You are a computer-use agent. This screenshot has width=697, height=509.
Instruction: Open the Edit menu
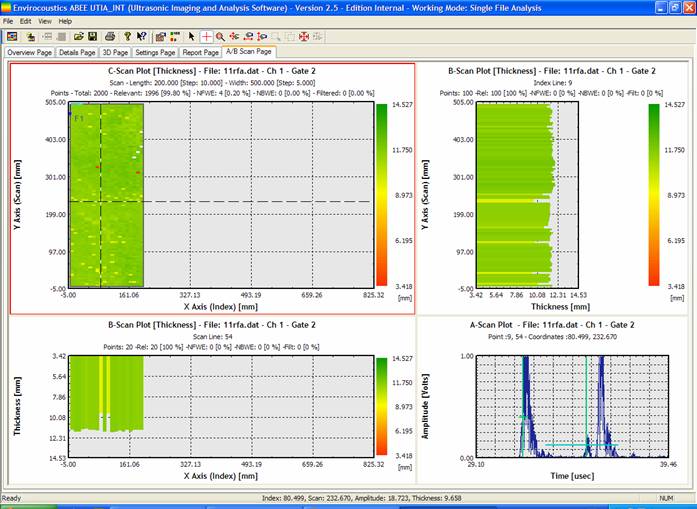(25, 21)
